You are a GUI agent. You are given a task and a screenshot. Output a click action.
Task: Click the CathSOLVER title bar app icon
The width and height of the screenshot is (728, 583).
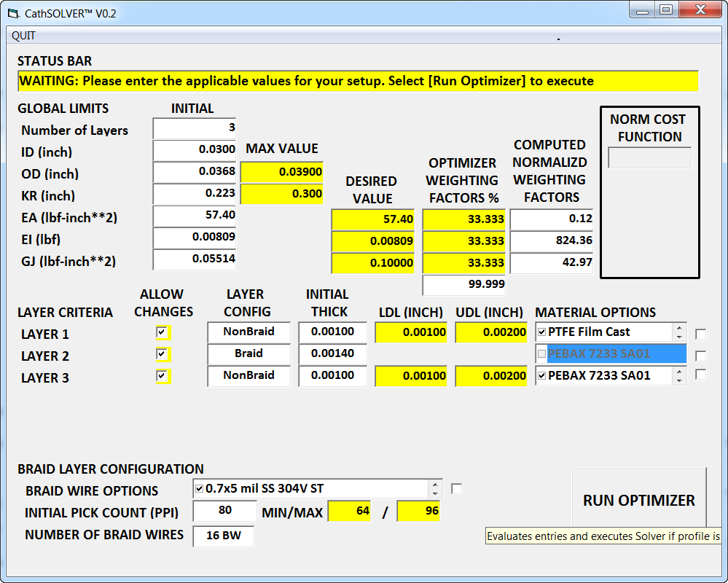(13, 13)
